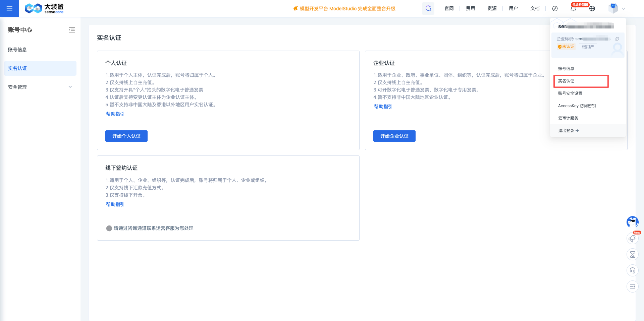Click the circular link icon beside 文档

[555, 8]
